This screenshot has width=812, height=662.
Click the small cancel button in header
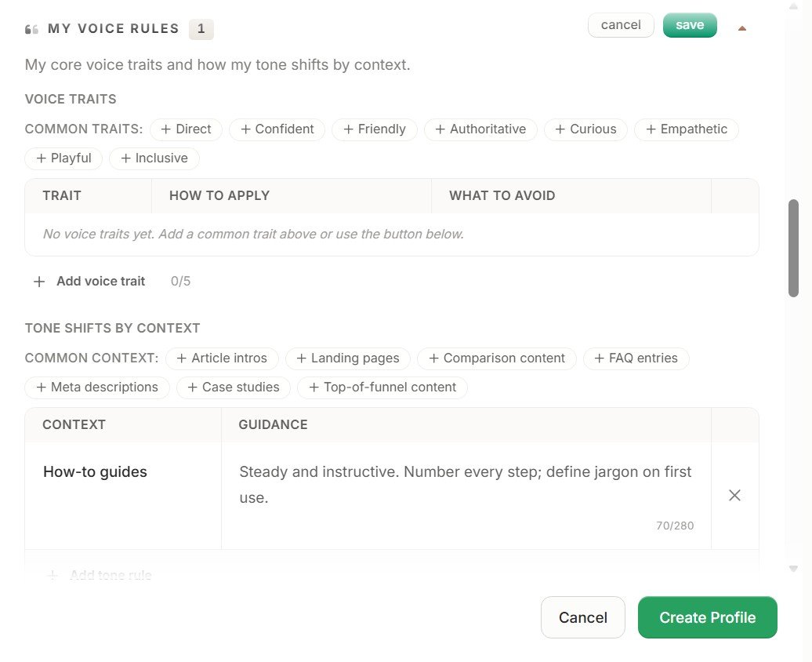621,25
